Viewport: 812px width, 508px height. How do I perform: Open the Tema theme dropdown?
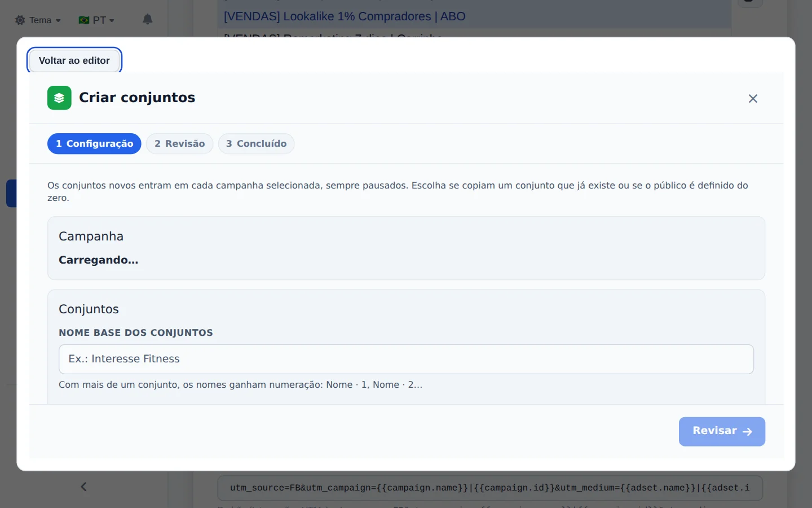(x=38, y=20)
